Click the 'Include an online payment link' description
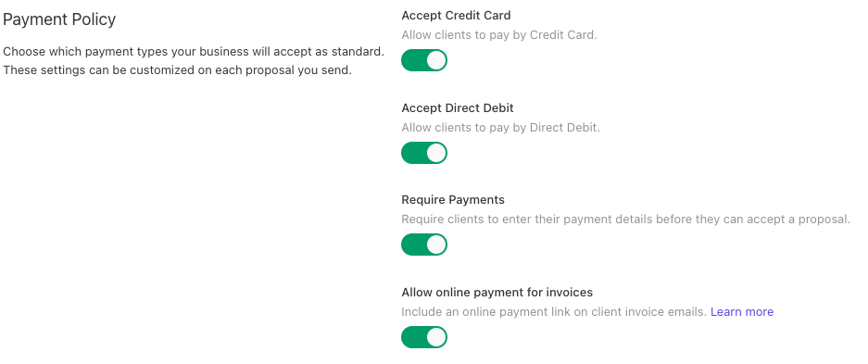Screen dimensions: 868x364 pos(554,312)
